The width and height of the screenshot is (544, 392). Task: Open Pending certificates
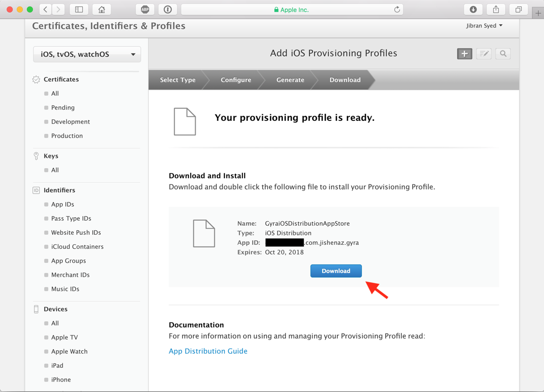63,108
